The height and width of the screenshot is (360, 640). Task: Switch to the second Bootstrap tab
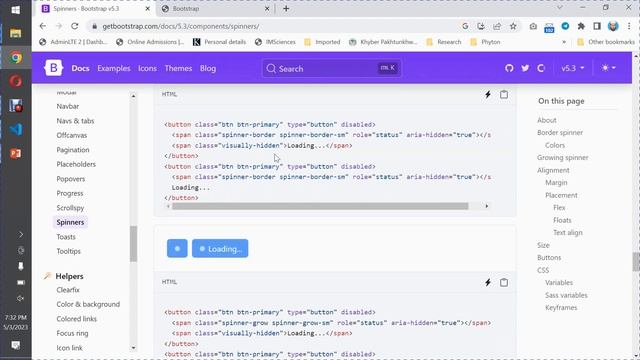click(x=215, y=9)
